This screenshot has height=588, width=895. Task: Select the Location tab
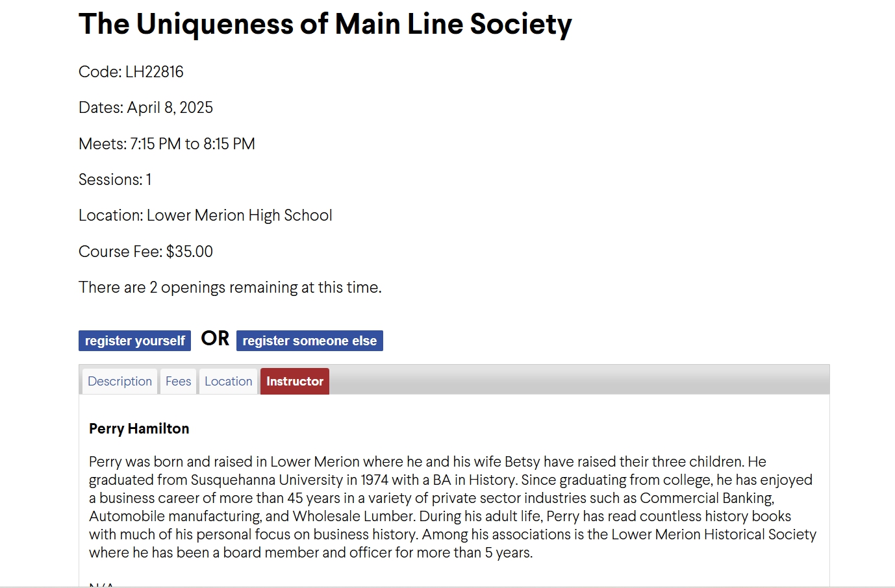pos(228,382)
